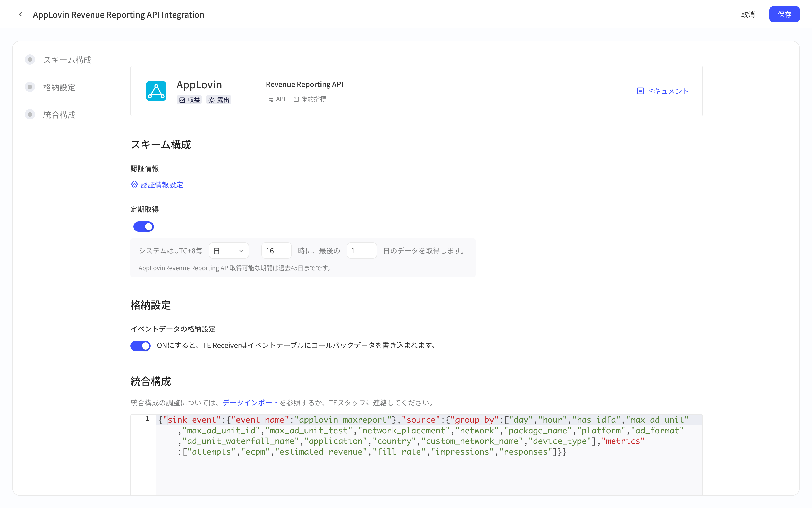Click the document icon beside ドキュメント
Screen dimensions: 812x508
pos(640,91)
